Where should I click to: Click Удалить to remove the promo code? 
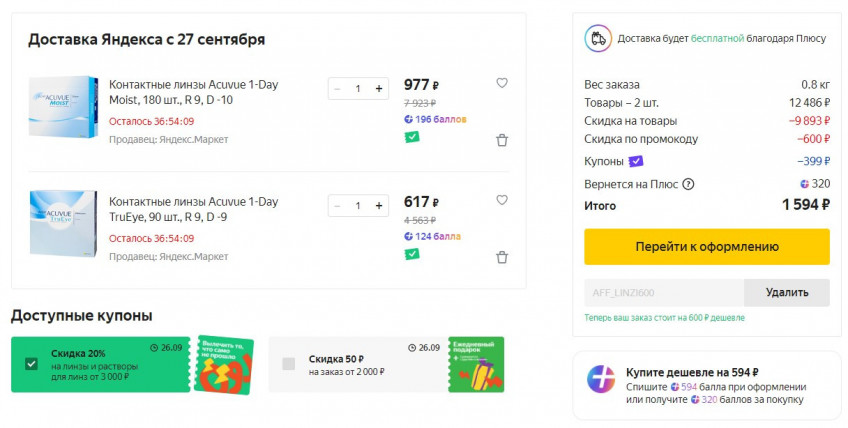(x=786, y=292)
